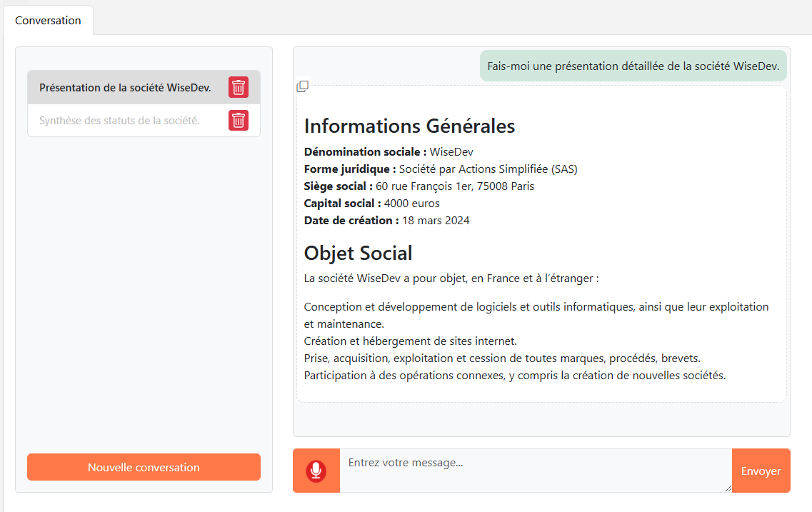The height and width of the screenshot is (512, 812).
Task: Start a new chat with Nouvelle conversation
Action: click(x=144, y=467)
